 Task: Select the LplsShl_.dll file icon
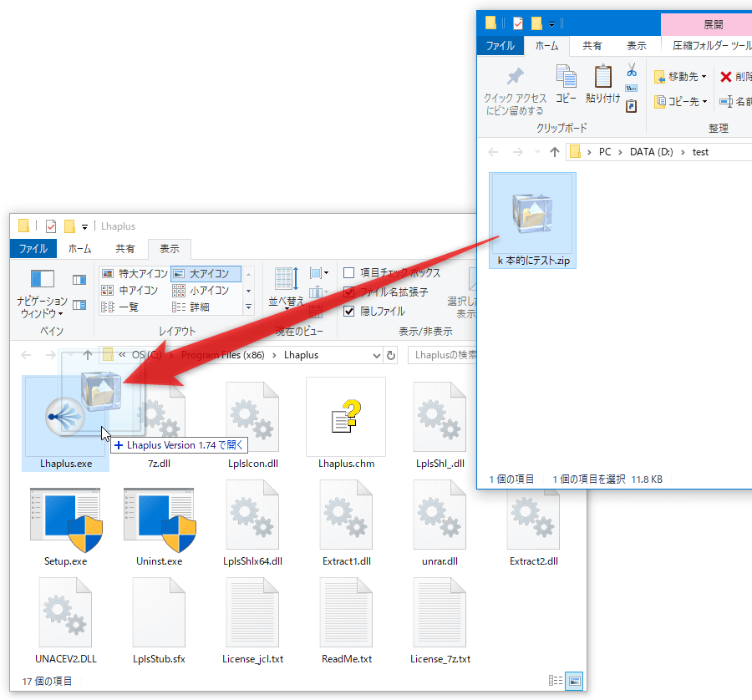(440, 417)
